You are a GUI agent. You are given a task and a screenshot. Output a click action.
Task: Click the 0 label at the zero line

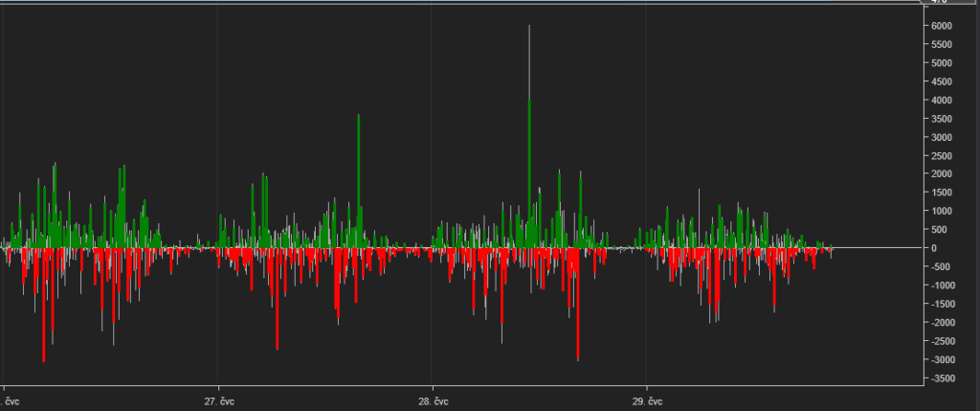point(935,248)
